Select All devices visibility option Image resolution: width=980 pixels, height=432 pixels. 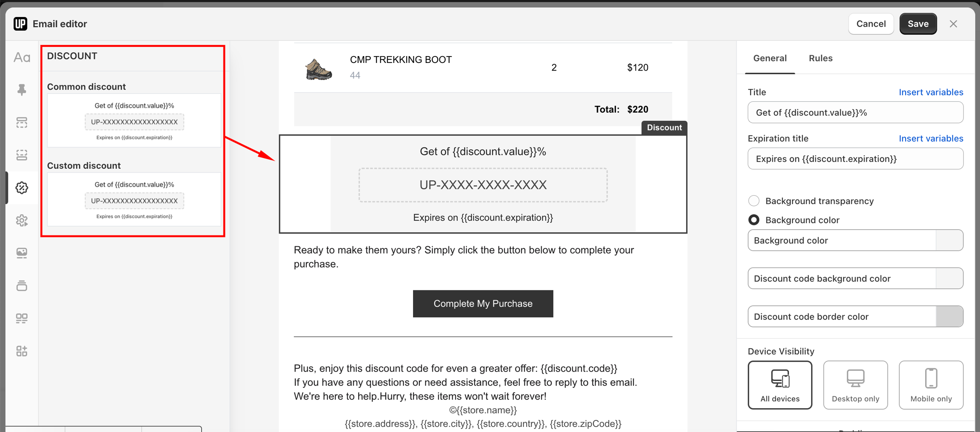point(780,385)
